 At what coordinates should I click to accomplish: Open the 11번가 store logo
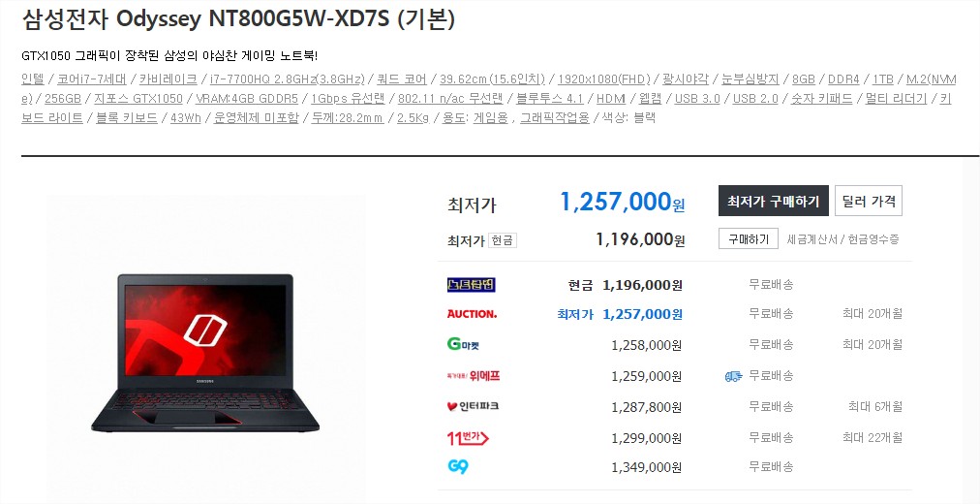click(x=468, y=438)
